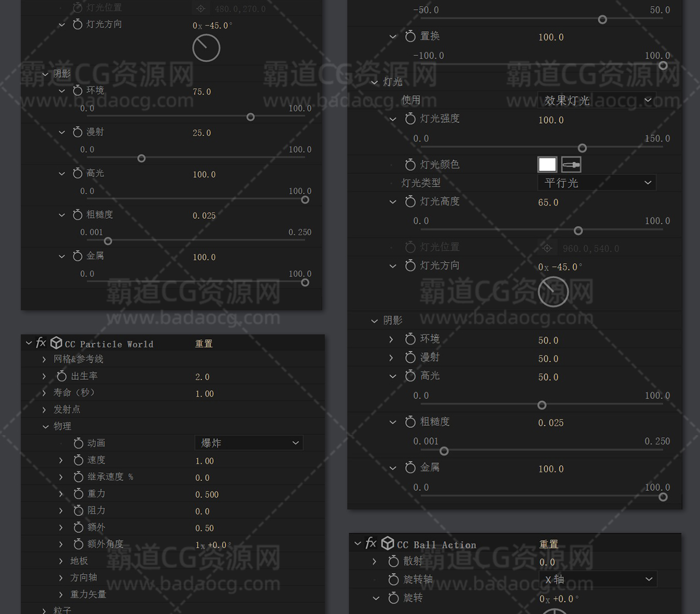The width and height of the screenshot is (700, 614).
Task: Expand the 网格&参考线 group
Action: point(44,360)
